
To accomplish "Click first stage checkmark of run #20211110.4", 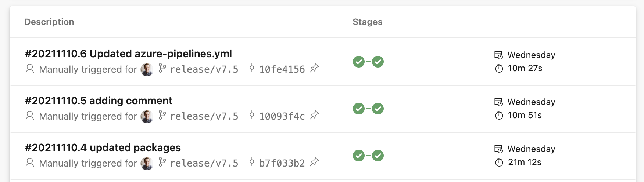I will click(x=359, y=156).
